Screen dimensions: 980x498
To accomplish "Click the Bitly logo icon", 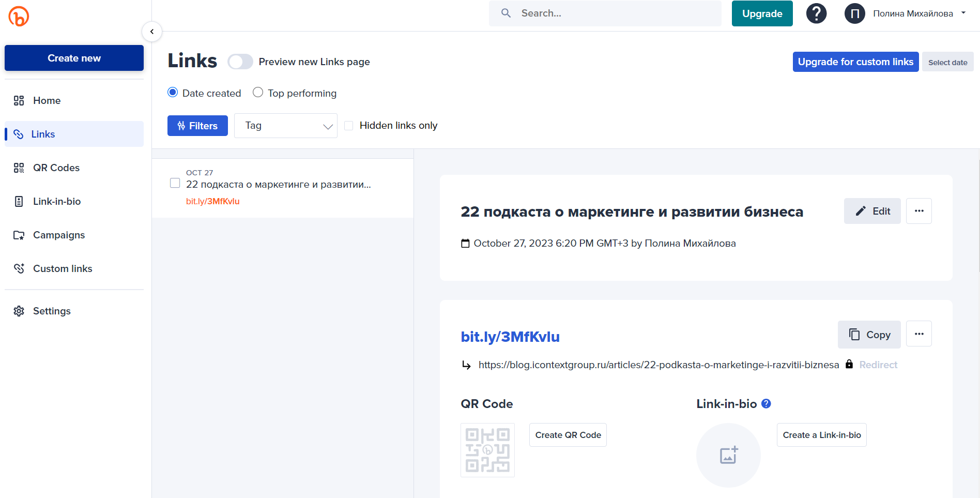I will point(19,16).
